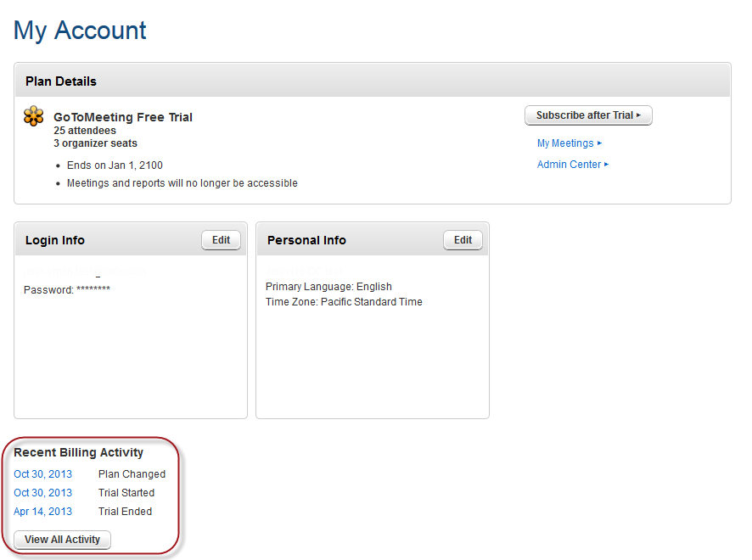This screenshot has height=560, width=752.
Task: Click the 'Ends on Jan 1, 2100' text
Action: [x=115, y=165]
